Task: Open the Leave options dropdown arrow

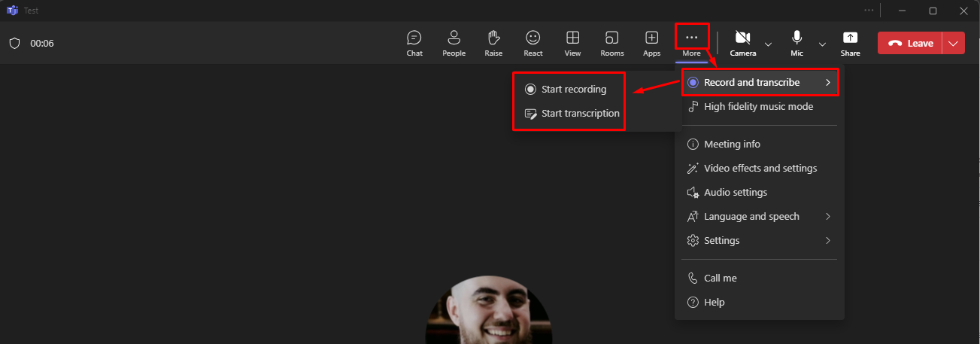Action: tap(954, 43)
